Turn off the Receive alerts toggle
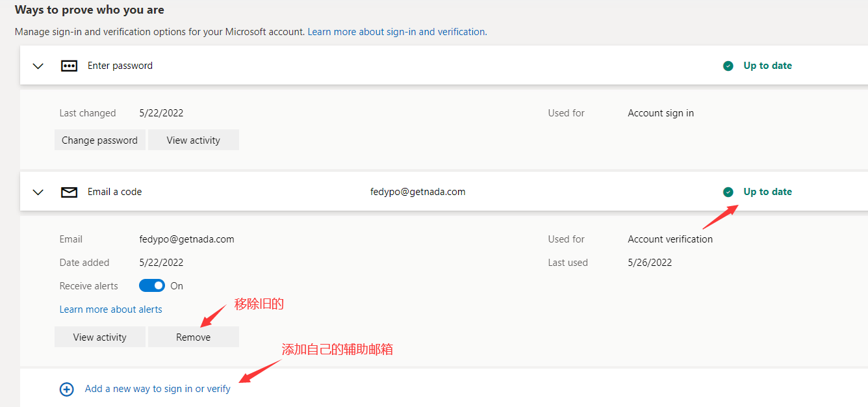This screenshot has height=407, width=868. (x=151, y=286)
